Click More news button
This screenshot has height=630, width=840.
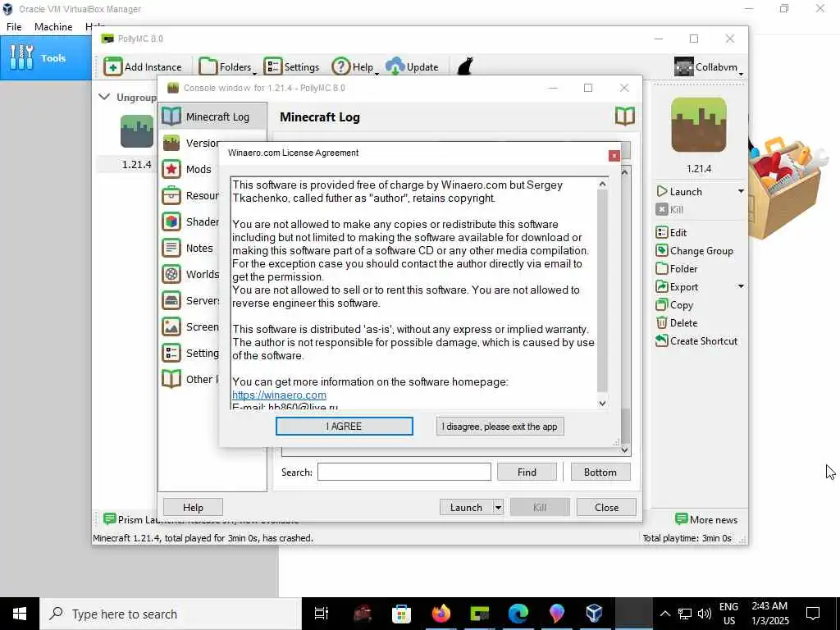[706, 519]
